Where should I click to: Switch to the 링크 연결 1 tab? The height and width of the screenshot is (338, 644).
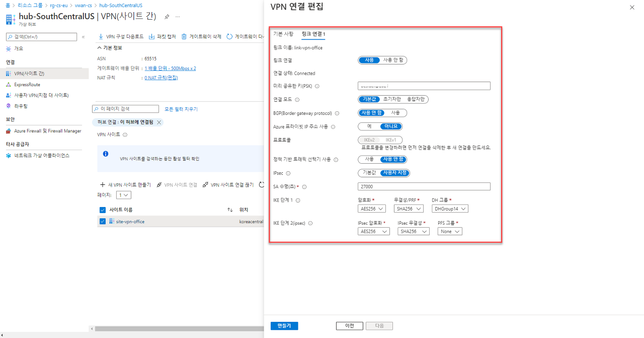click(x=313, y=34)
